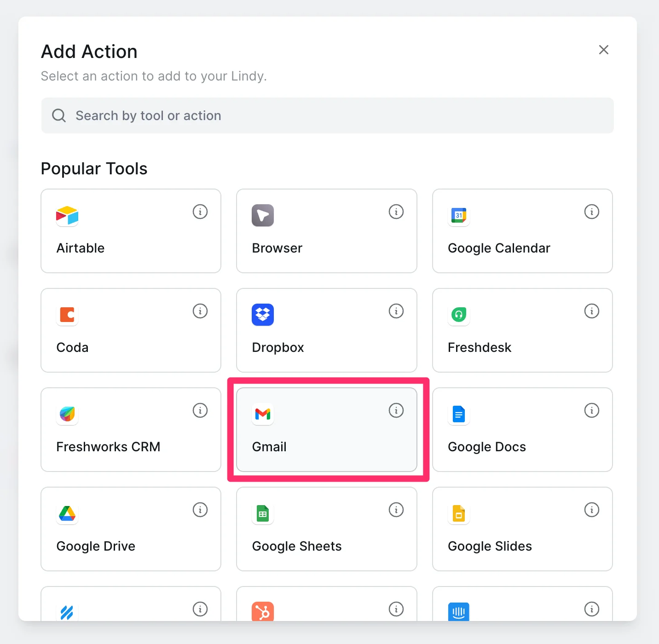Click the Coda logo icon

pyautogui.click(x=67, y=315)
